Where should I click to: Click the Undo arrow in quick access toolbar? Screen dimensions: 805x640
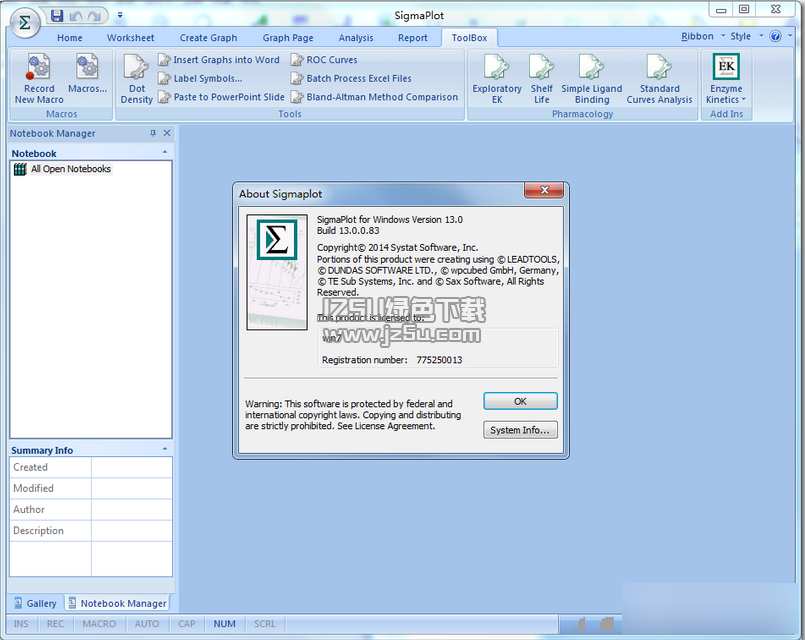(76, 16)
